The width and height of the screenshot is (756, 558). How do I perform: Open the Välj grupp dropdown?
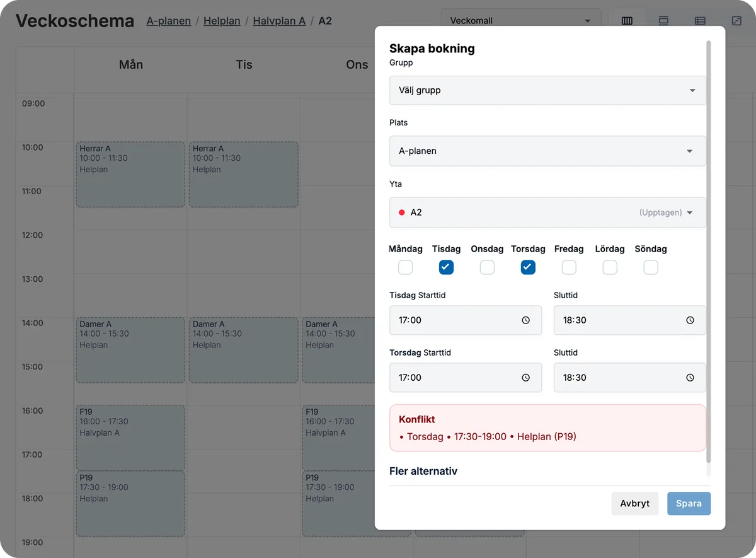point(547,90)
